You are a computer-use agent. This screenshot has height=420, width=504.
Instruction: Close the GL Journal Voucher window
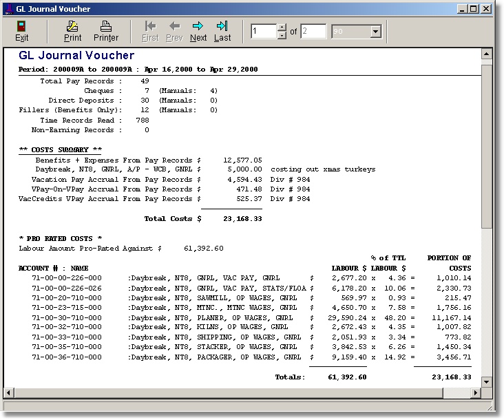(x=486, y=9)
